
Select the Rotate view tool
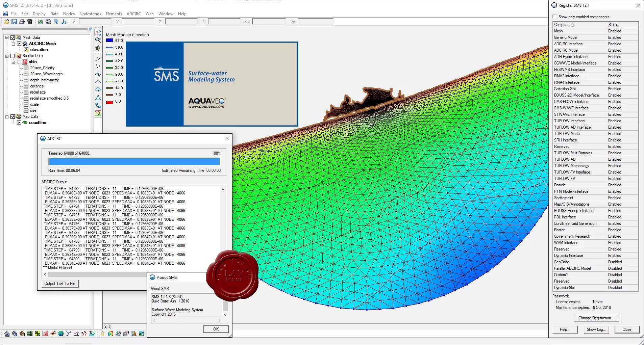click(x=98, y=48)
